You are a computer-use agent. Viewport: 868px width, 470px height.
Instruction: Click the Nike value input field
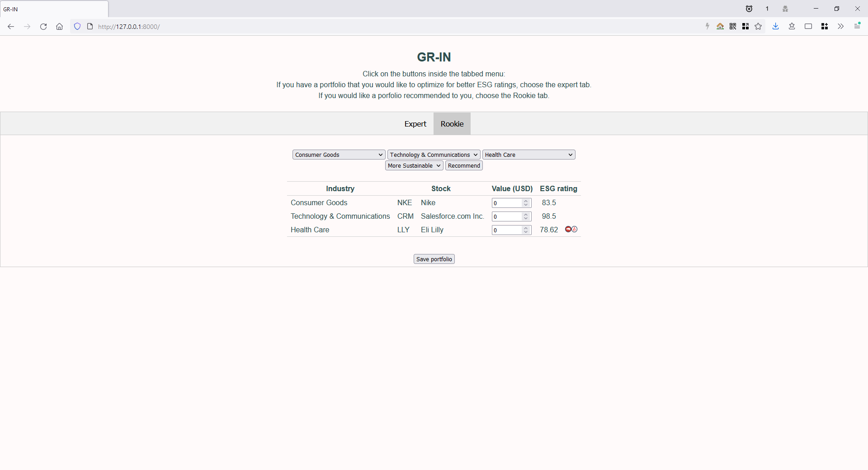pos(511,203)
